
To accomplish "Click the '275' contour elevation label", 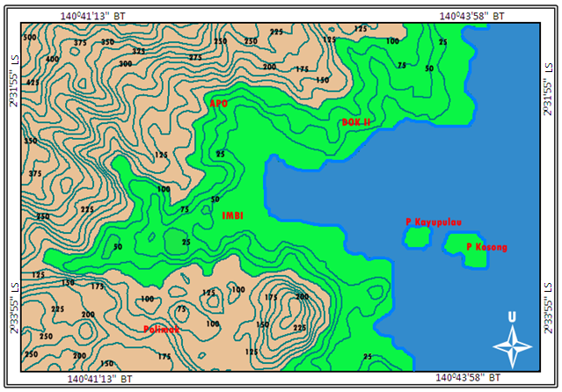I will (196, 57).
